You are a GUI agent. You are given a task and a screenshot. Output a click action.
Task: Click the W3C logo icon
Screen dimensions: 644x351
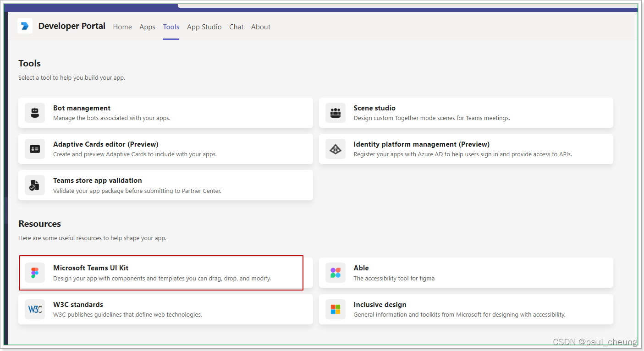pos(35,309)
